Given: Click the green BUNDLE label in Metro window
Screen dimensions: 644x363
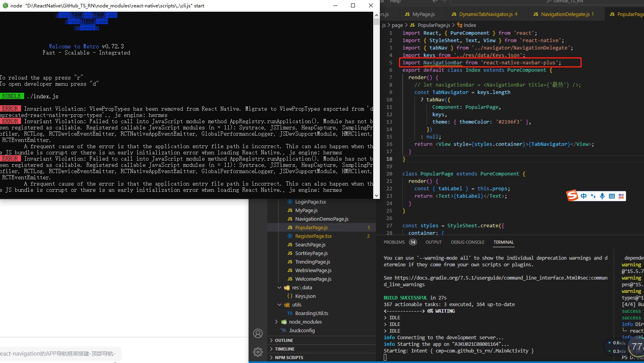Looking at the screenshot, I should coord(12,96).
